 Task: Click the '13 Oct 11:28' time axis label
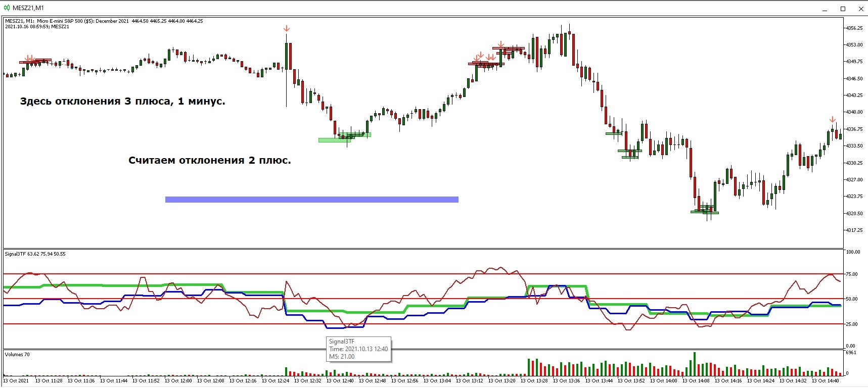point(49,381)
